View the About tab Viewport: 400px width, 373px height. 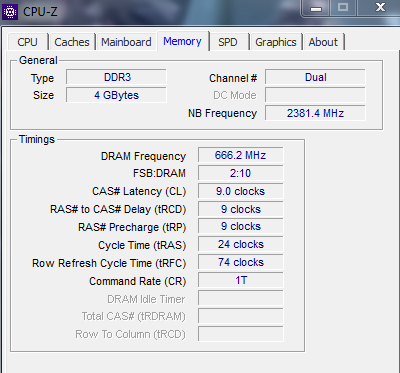click(x=323, y=42)
